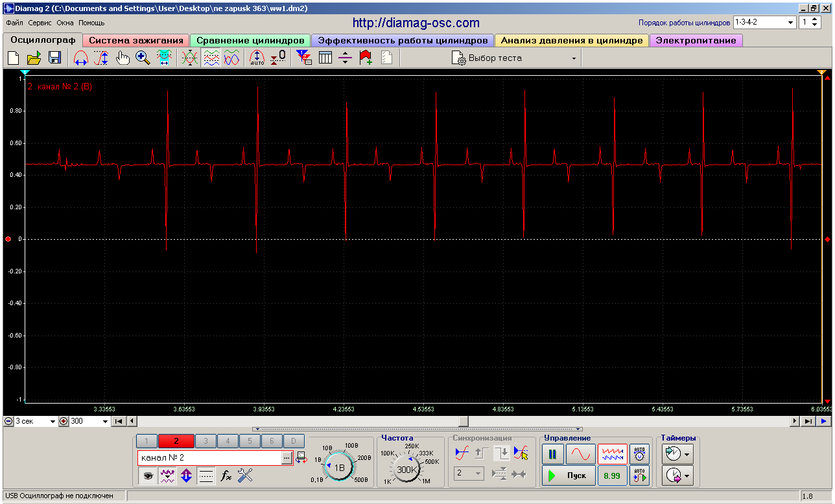
Task: Click the horizontal timeline scrollbar thumb
Action: (x=464, y=421)
